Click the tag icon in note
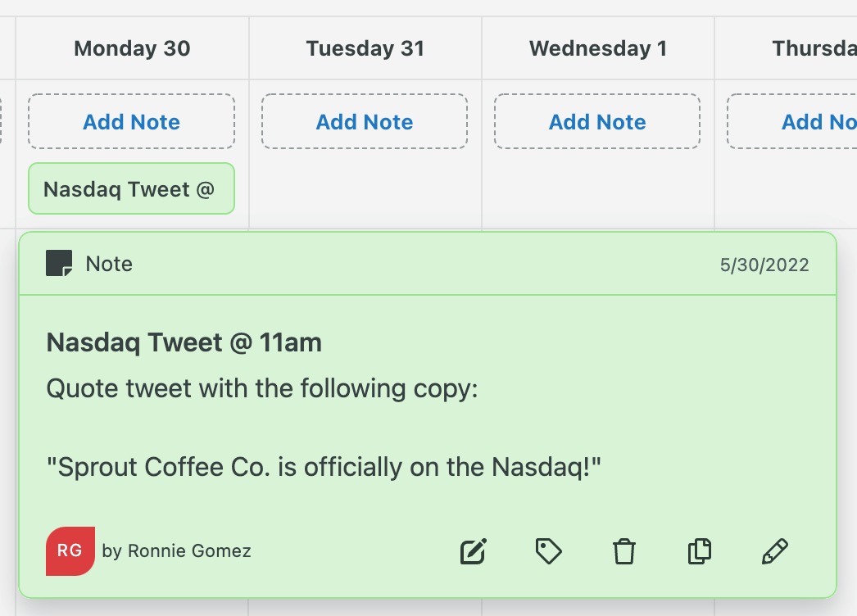Screen dimensions: 857x616 coord(548,551)
